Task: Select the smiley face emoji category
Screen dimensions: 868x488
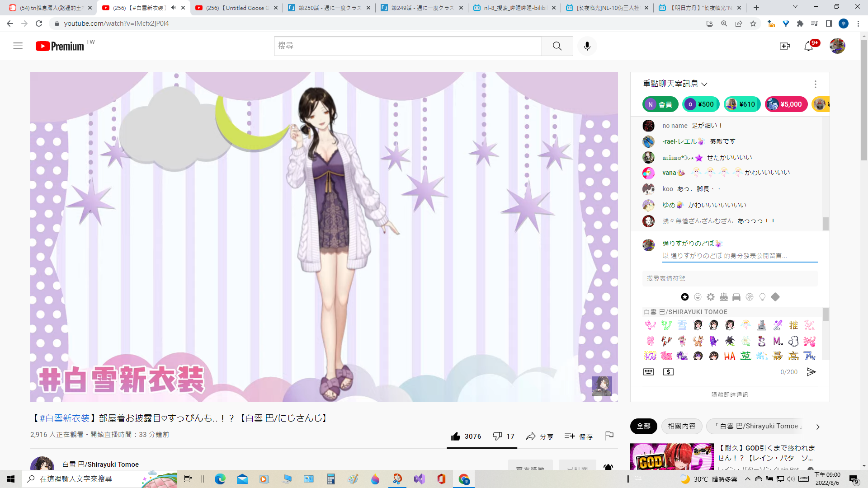Action: pos(698,297)
